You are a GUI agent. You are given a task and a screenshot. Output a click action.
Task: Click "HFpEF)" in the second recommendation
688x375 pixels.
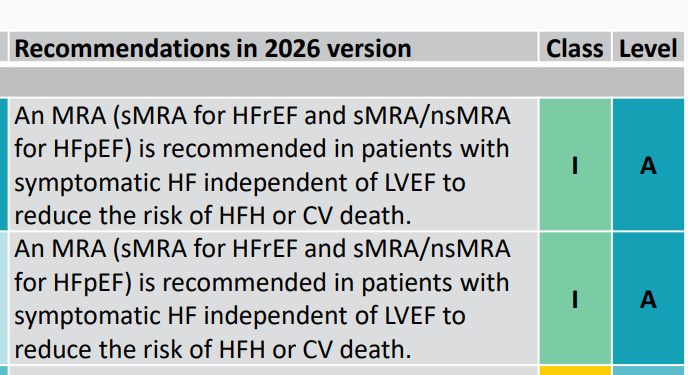click(92, 282)
